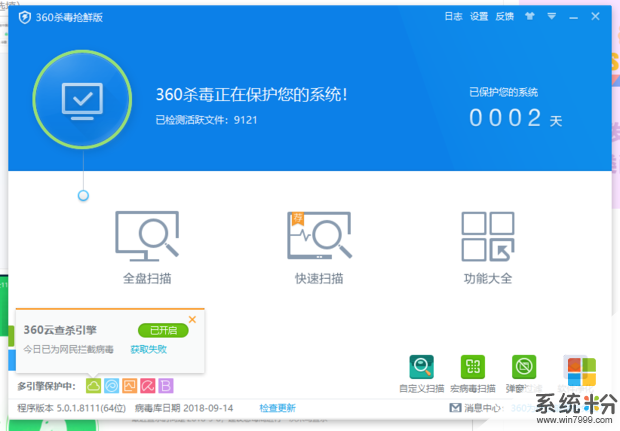Viewport: 620px width, 431px height.
Task: Select the purple B engine icon
Action: click(x=166, y=386)
